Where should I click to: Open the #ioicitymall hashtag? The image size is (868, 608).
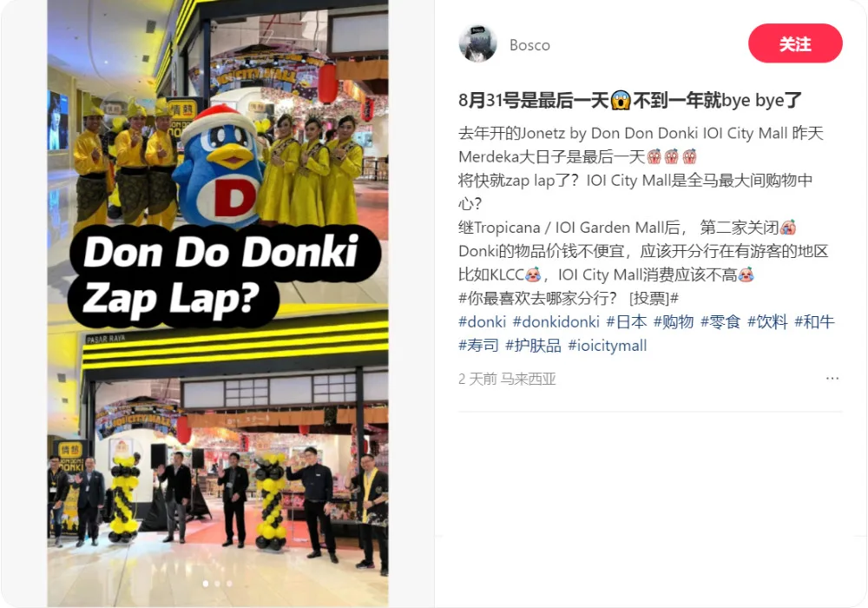pos(608,346)
